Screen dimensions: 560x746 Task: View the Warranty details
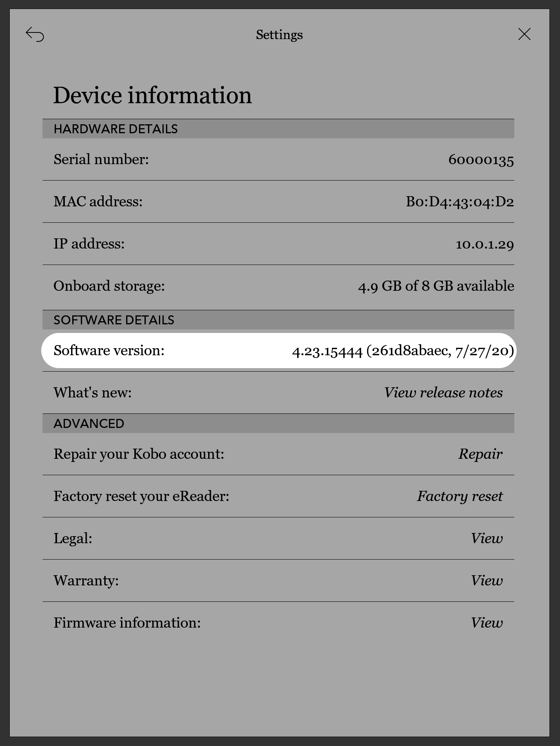click(x=487, y=581)
